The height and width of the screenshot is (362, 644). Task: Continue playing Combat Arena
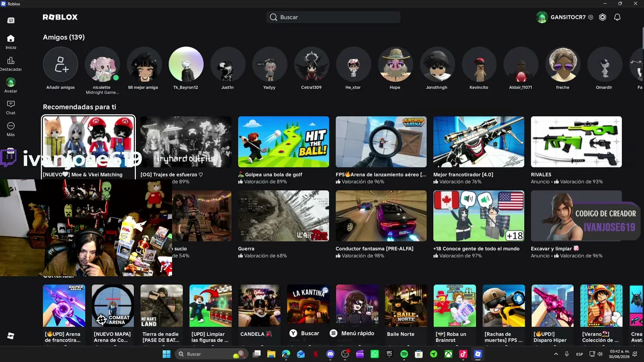pos(113,306)
